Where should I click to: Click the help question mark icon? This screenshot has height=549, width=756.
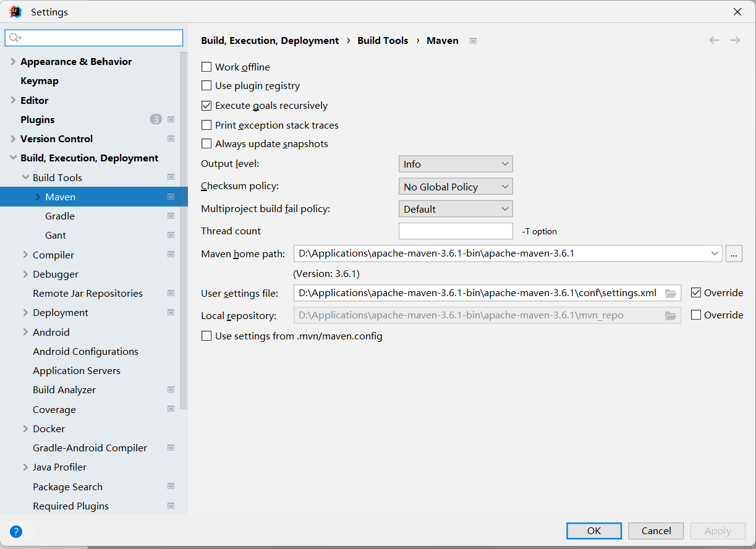point(16,531)
